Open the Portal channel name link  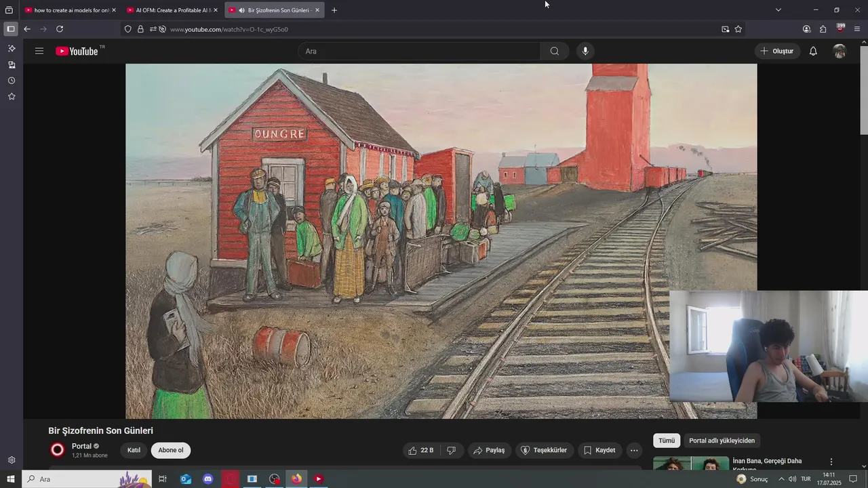(x=81, y=446)
